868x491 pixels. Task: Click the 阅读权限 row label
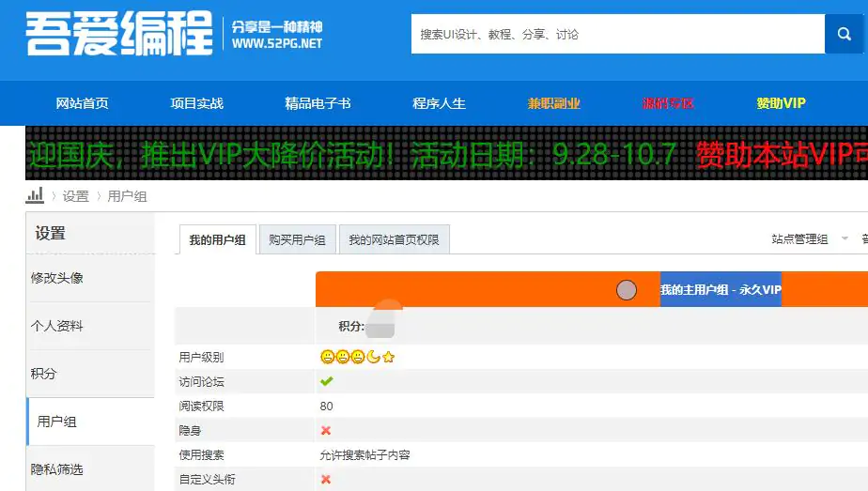point(201,406)
